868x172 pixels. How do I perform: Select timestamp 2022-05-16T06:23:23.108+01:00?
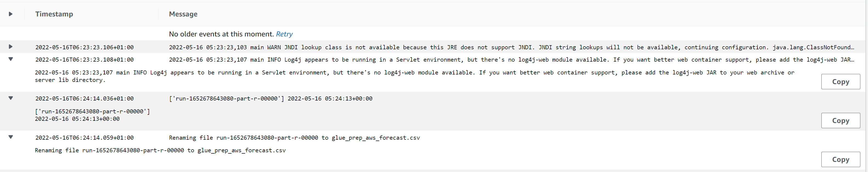pos(84,60)
